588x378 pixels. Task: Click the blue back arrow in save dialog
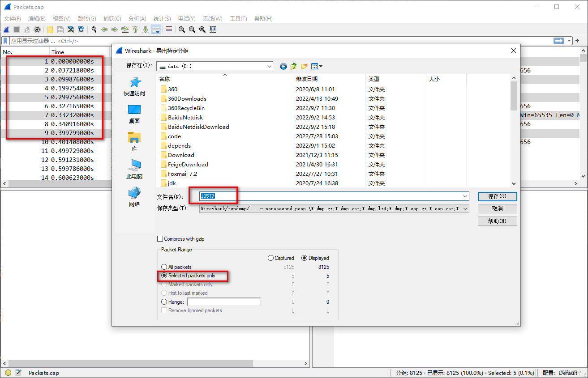283,66
